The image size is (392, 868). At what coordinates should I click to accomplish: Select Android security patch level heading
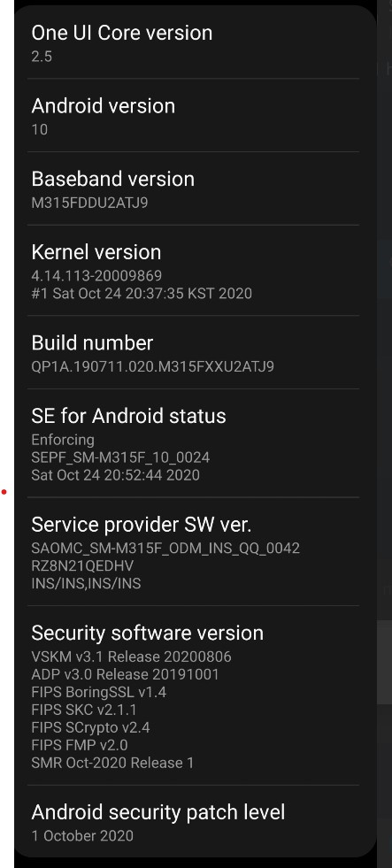(x=158, y=812)
